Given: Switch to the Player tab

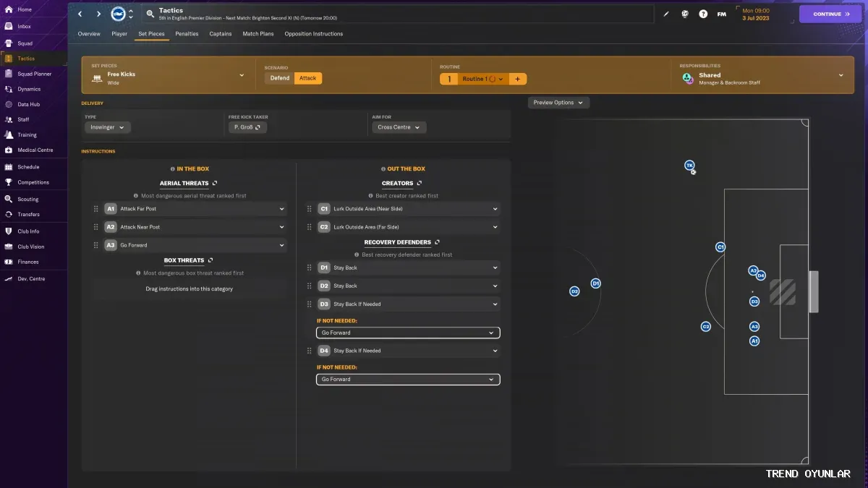Looking at the screenshot, I should pyautogui.click(x=119, y=34).
